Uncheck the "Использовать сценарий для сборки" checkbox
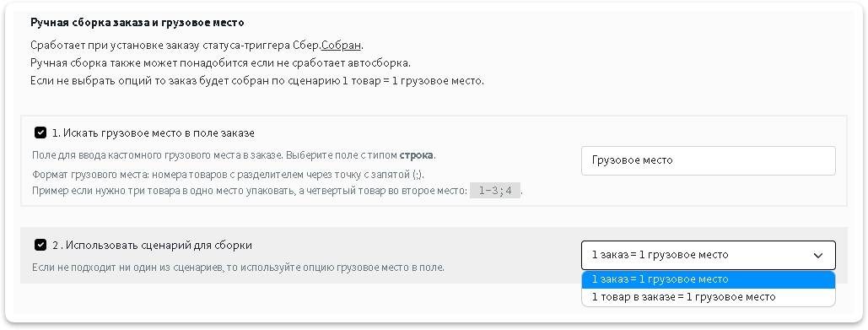The image size is (868, 330). [40, 245]
